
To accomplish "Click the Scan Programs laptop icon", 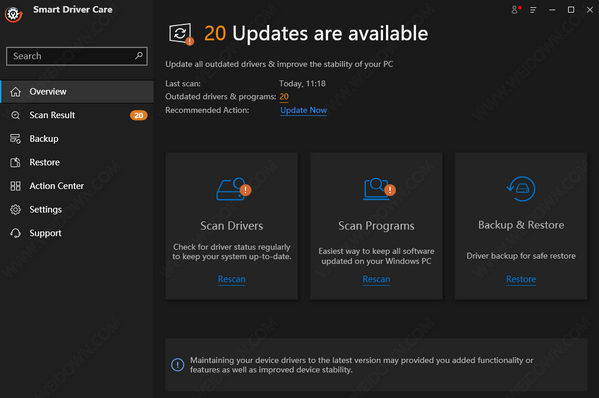I will 379,189.
